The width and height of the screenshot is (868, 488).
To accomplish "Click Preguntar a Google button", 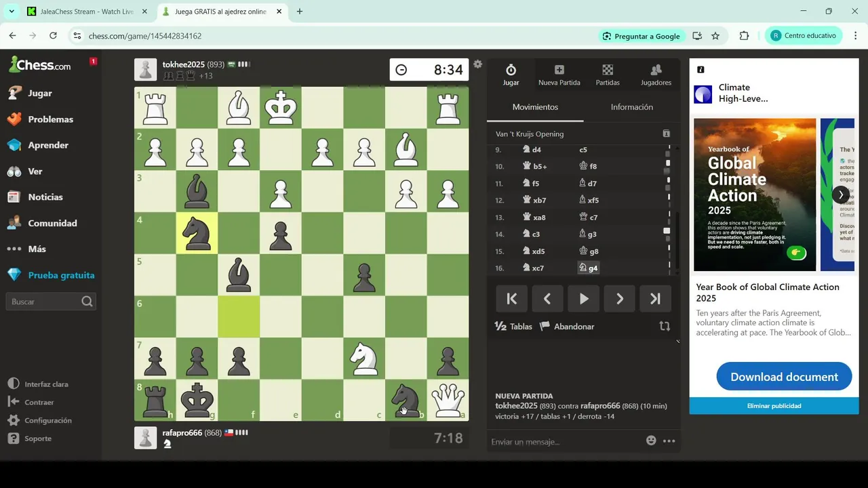I will pyautogui.click(x=641, y=36).
